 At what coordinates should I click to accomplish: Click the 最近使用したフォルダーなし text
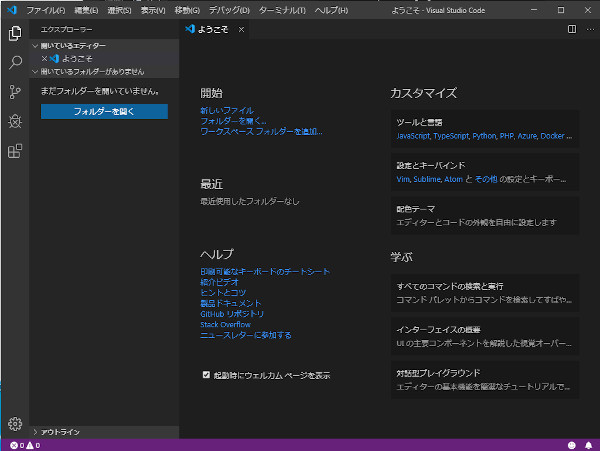(249, 201)
